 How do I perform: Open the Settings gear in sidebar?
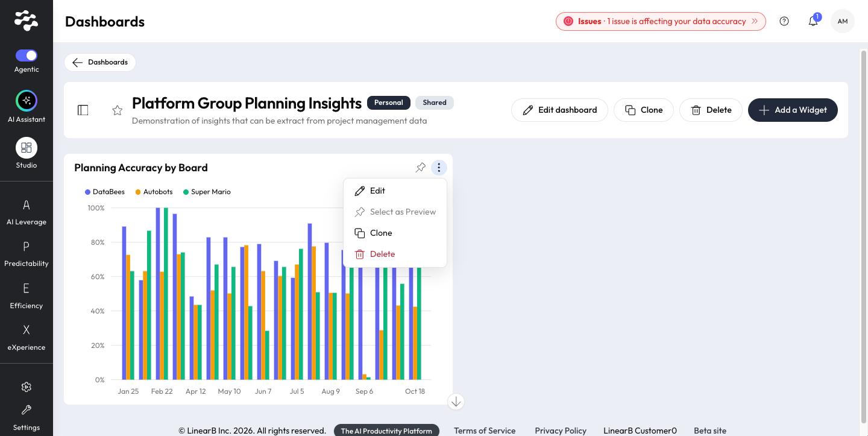pyautogui.click(x=27, y=387)
